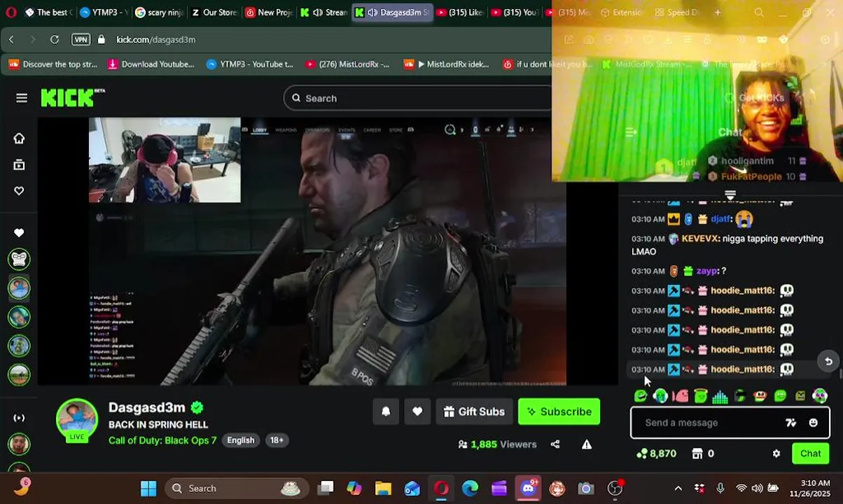Open Download Youtube bookmark
This screenshot has height=504, width=843.
tap(151, 64)
